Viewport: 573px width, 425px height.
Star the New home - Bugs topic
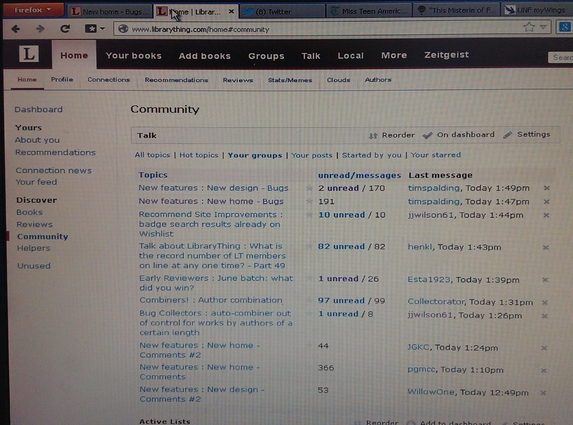pyautogui.click(x=309, y=201)
